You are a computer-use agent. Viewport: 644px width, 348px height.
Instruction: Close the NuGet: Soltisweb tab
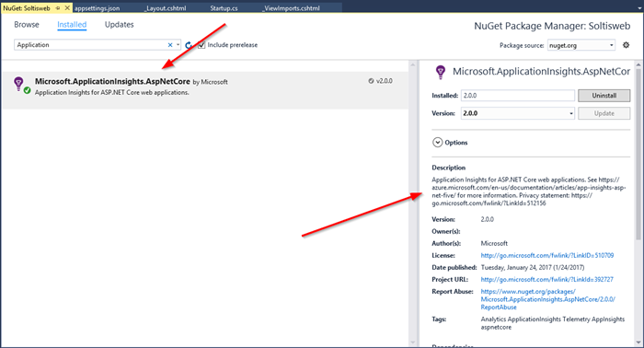67,7
